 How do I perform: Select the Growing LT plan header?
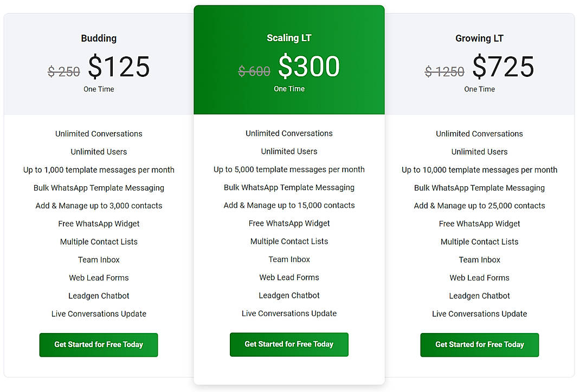tap(479, 38)
